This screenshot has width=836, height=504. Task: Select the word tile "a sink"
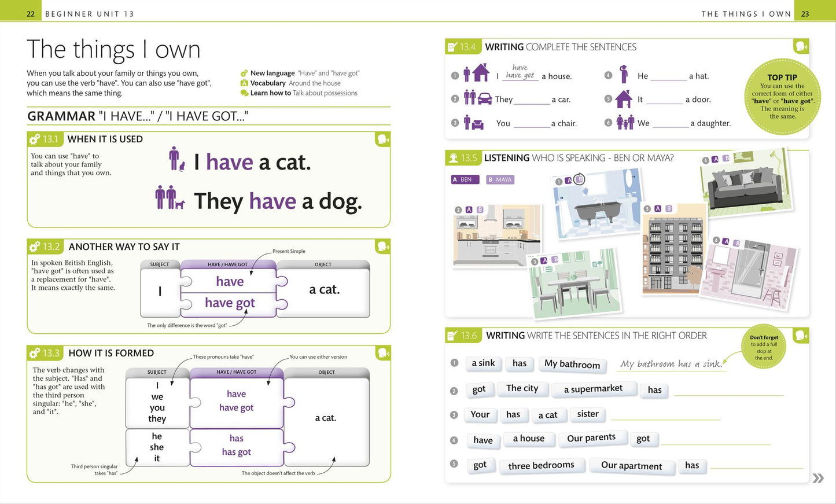click(483, 363)
